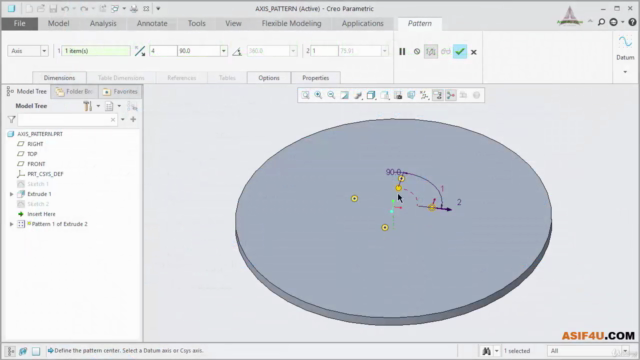Expand the Extrude 1 tree node
The image size is (640, 360).
click(11, 194)
